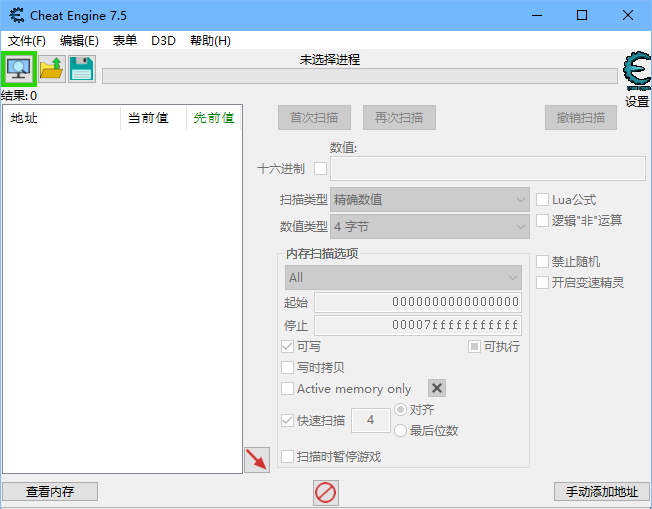Click the red arrow add-to-list icon

click(257, 460)
